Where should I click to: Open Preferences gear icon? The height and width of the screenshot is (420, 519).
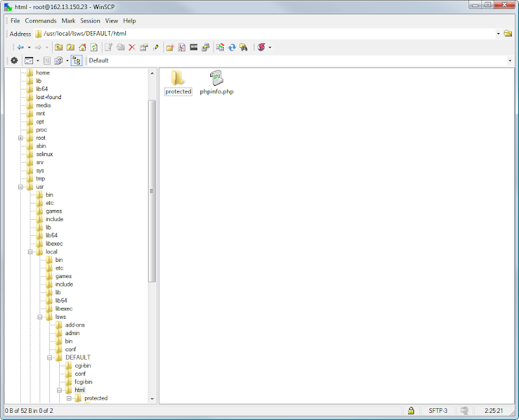click(14, 60)
